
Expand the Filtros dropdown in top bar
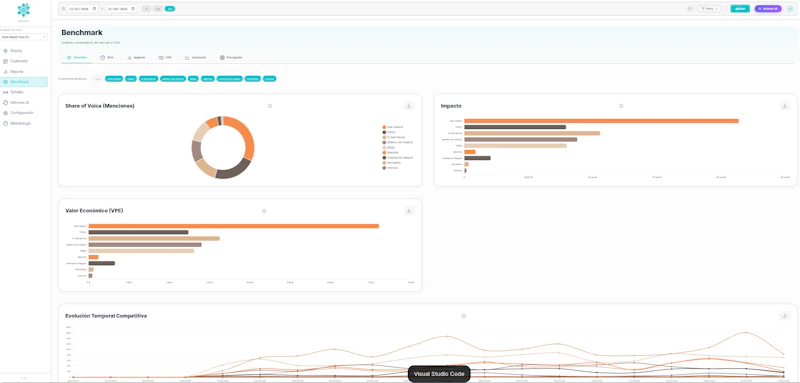click(x=710, y=9)
